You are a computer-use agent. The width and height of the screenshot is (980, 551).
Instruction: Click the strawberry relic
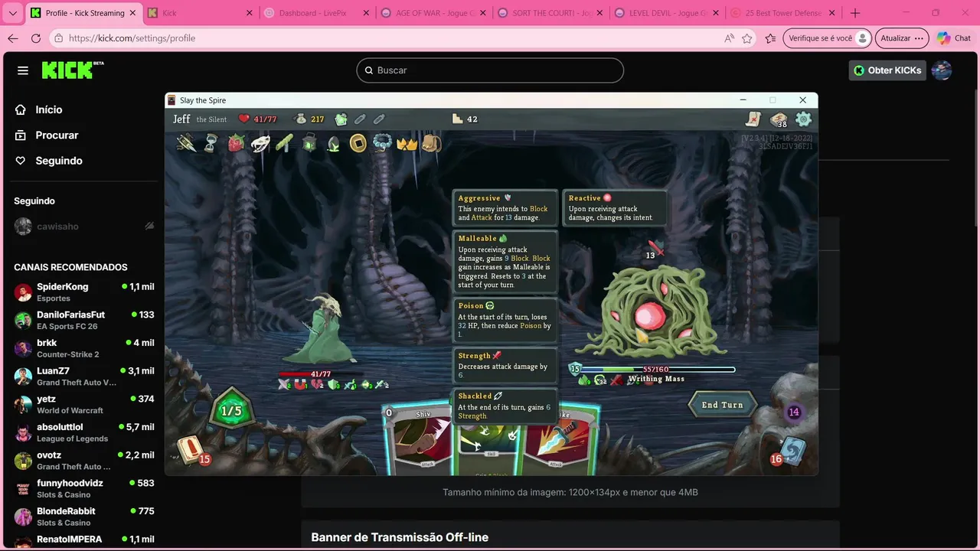tap(236, 143)
